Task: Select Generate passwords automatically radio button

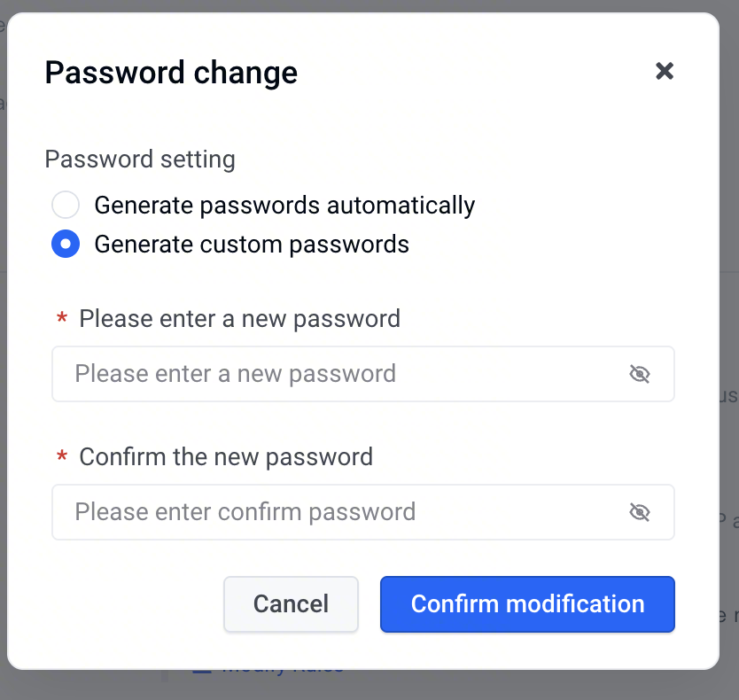Action: pyautogui.click(x=66, y=205)
